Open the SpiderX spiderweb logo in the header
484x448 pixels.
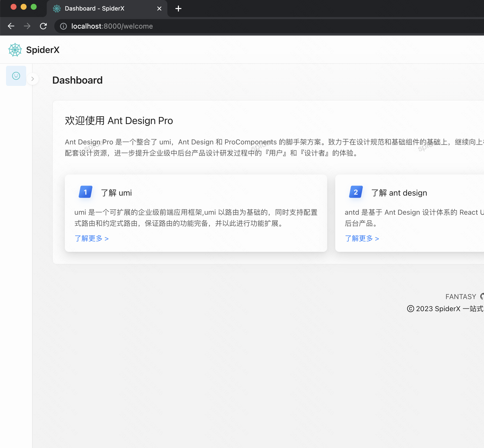pyautogui.click(x=15, y=49)
